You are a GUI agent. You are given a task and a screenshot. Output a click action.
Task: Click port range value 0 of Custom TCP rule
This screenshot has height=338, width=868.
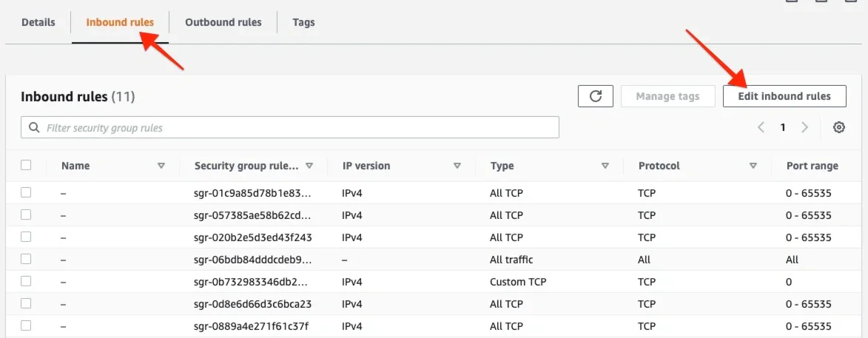tap(789, 282)
